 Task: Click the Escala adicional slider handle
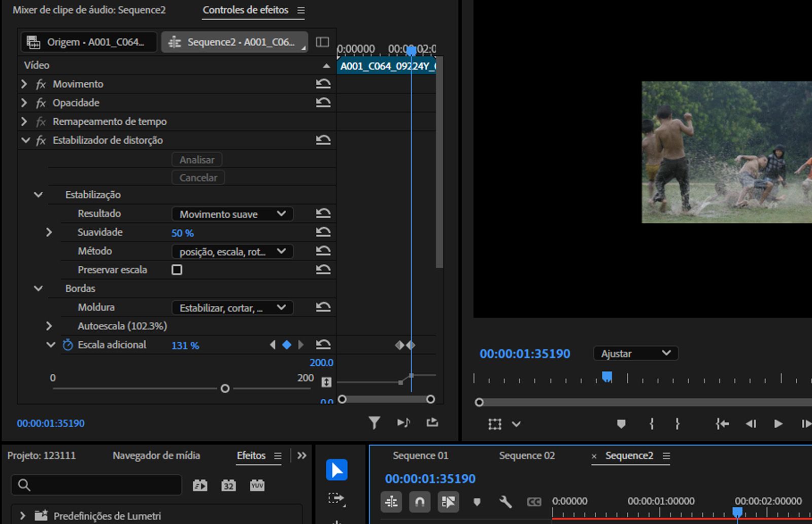click(x=225, y=389)
